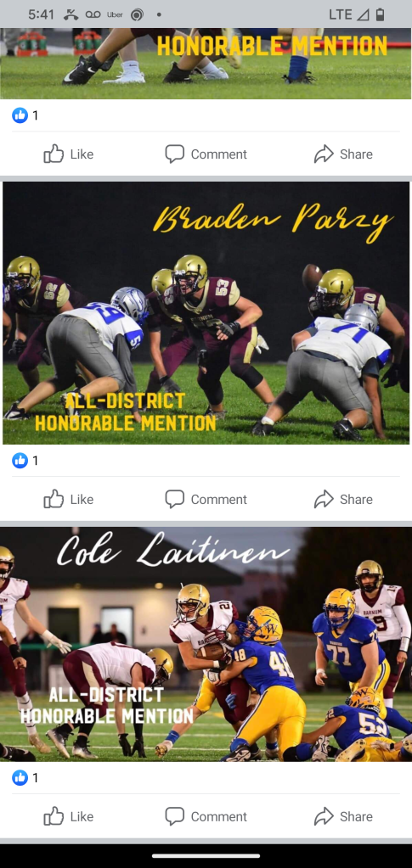Tap the voicemail icon in the status bar
The height and width of the screenshot is (868, 412).
93,15
